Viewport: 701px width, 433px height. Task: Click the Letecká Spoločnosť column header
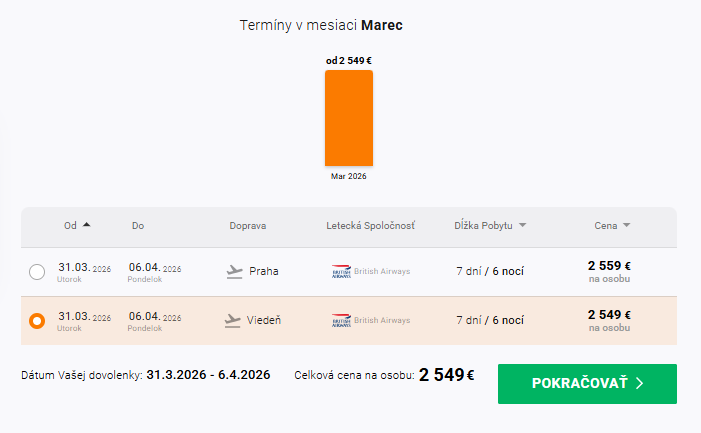click(370, 226)
